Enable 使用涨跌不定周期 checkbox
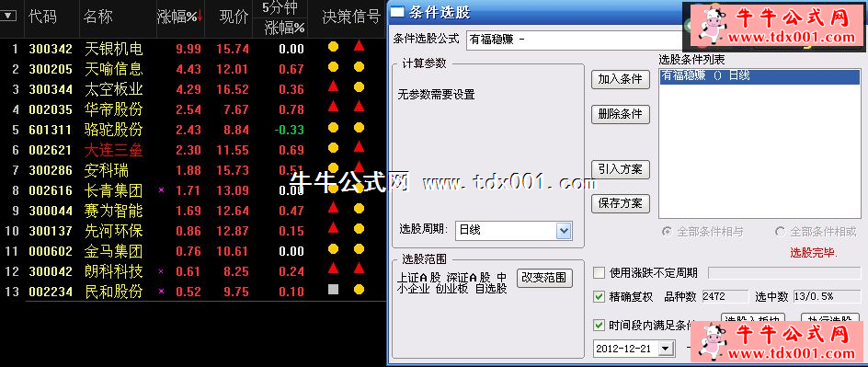 [x=599, y=273]
